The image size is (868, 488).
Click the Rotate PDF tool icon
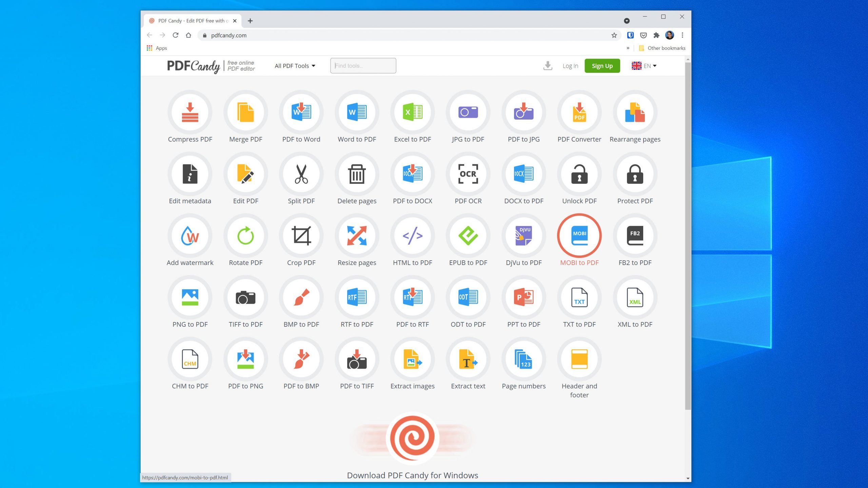245,236
